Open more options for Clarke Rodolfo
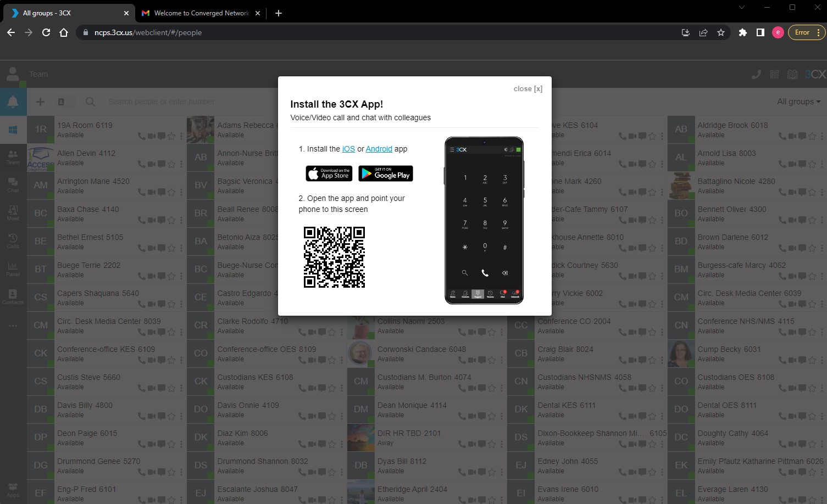827x504 pixels. (341, 332)
